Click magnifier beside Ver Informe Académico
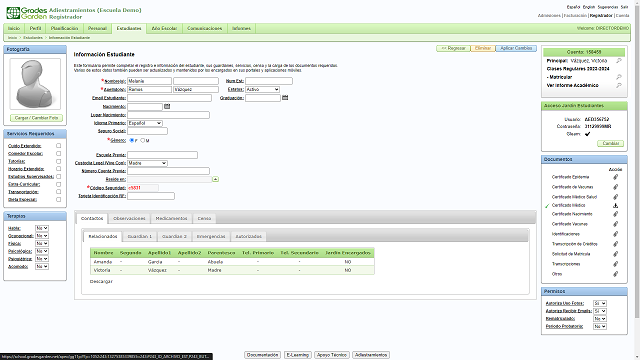 (x=619, y=85)
